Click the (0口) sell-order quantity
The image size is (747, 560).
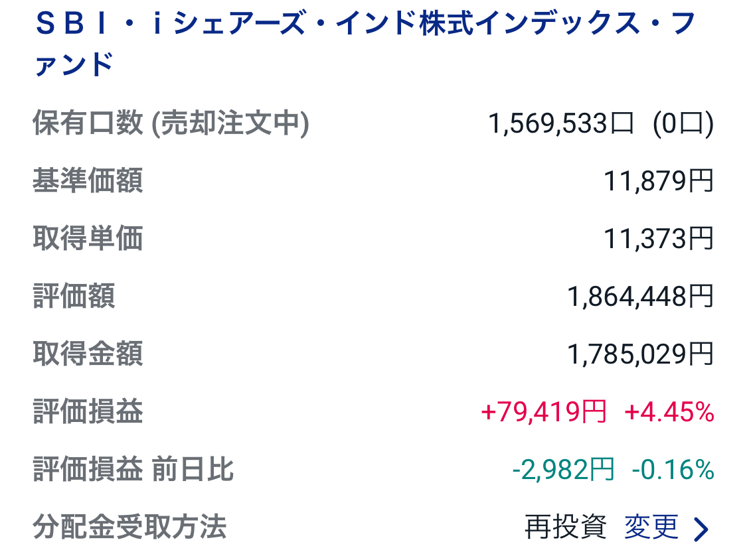tap(683, 123)
